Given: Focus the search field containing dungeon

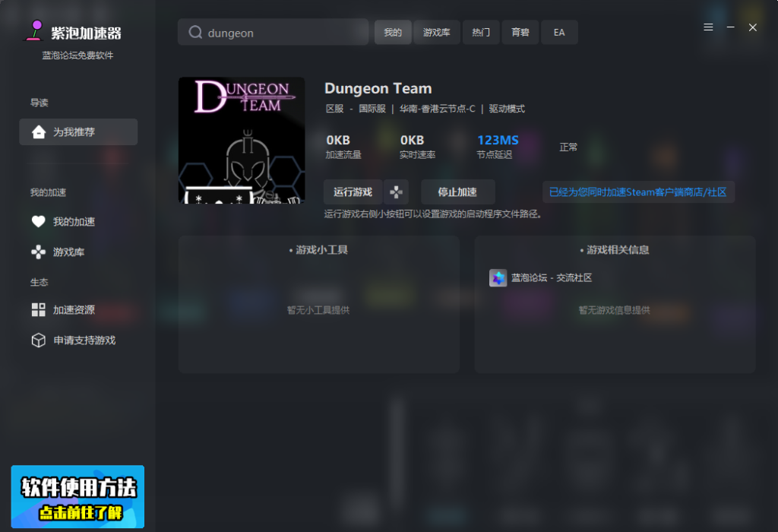Looking at the screenshot, I should click(273, 32).
